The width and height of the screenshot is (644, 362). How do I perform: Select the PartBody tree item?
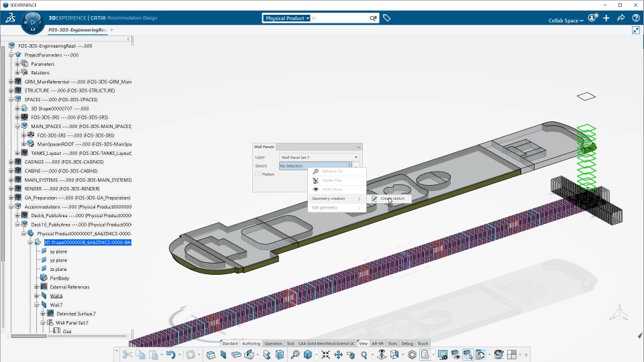pyautogui.click(x=60, y=278)
